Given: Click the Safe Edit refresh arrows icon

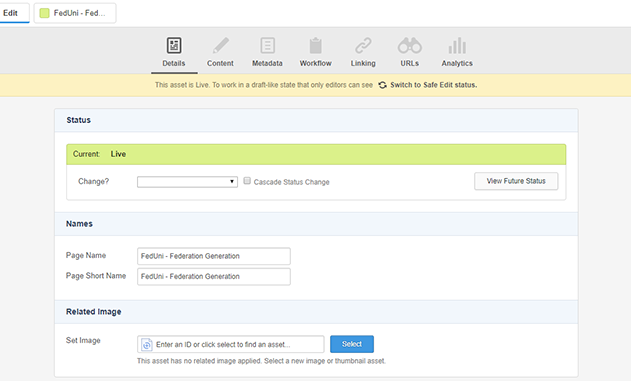Looking at the screenshot, I should click(x=382, y=85).
